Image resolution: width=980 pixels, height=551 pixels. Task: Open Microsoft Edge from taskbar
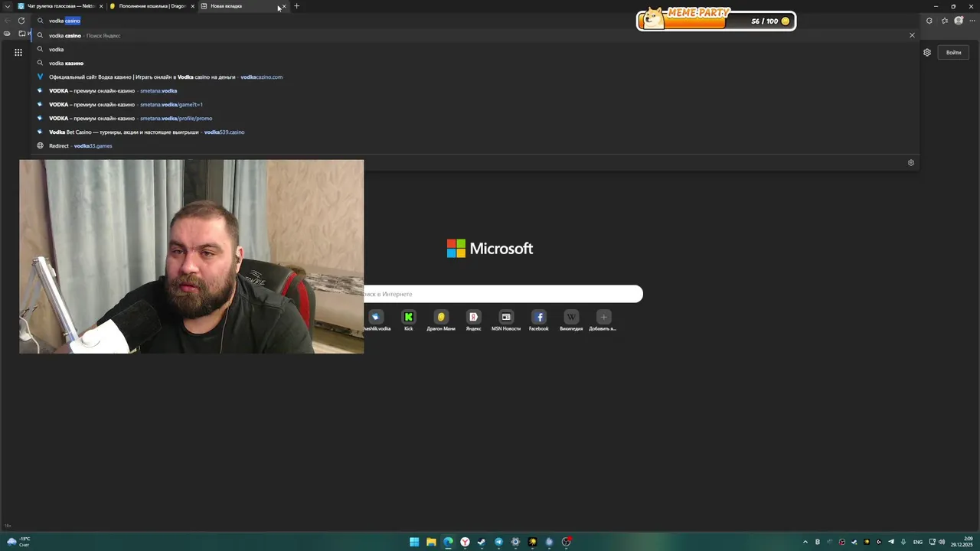448,542
